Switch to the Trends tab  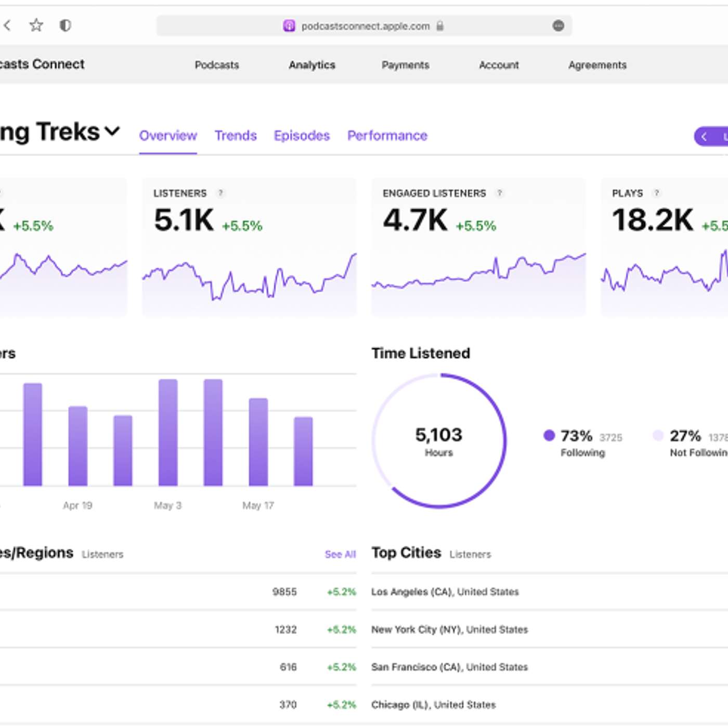click(236, 136)
